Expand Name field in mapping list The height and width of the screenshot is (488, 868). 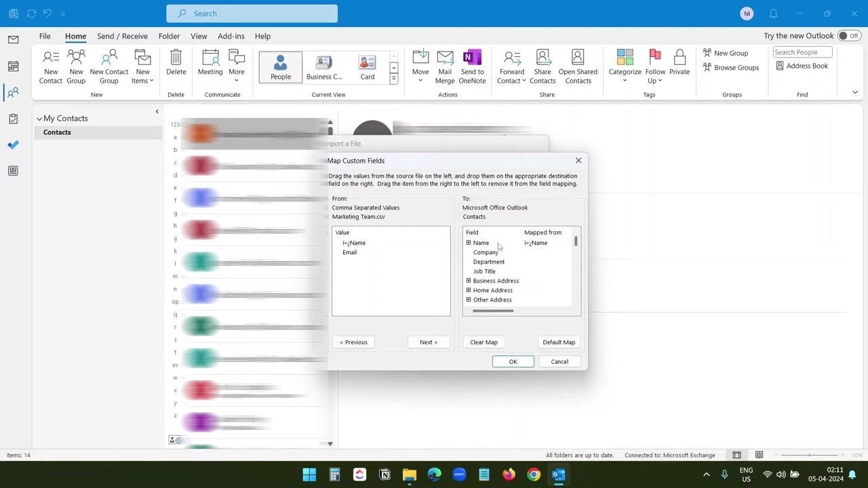(x=469, y=243)
